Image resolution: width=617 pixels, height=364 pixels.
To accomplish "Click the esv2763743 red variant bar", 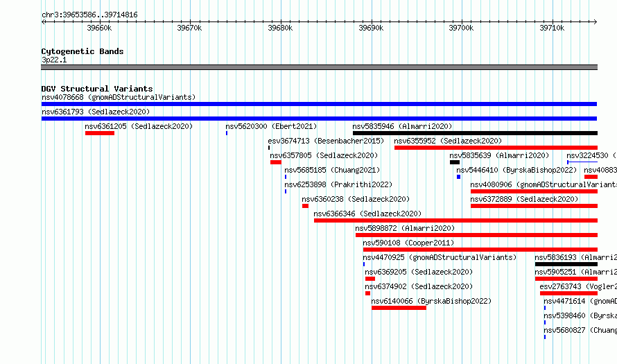I will pos(568,293).
